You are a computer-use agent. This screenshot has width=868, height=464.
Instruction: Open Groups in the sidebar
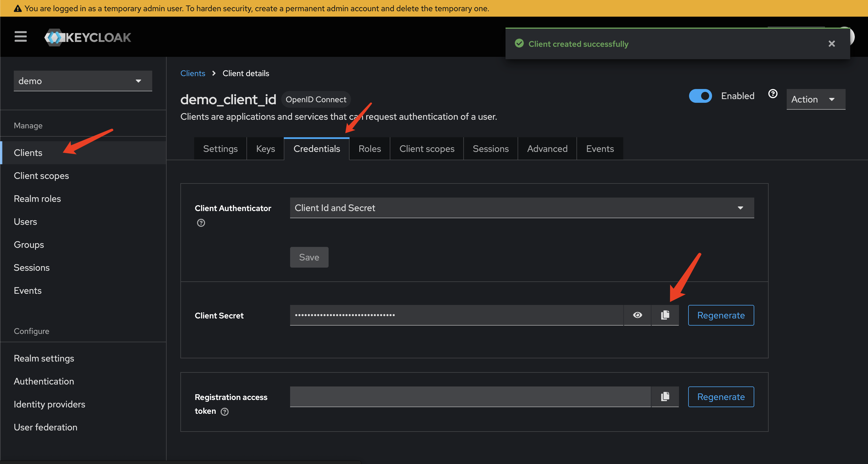(84, 244)
